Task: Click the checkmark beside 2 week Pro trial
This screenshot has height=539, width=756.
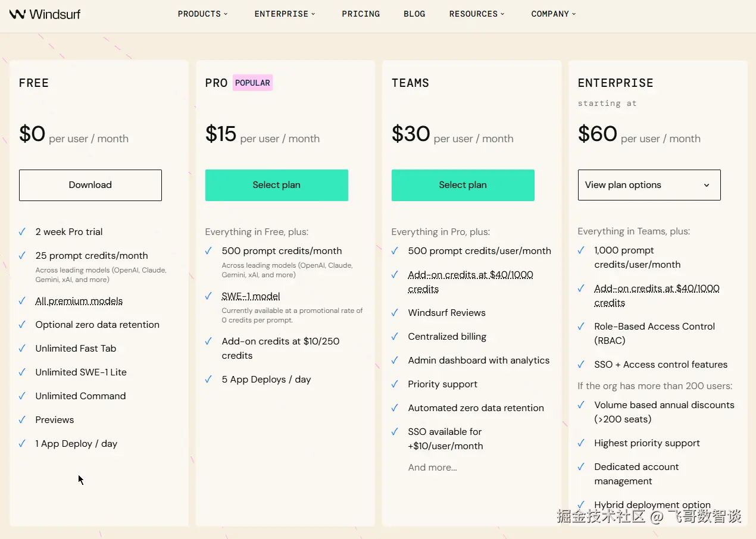Action: point(22,232)
